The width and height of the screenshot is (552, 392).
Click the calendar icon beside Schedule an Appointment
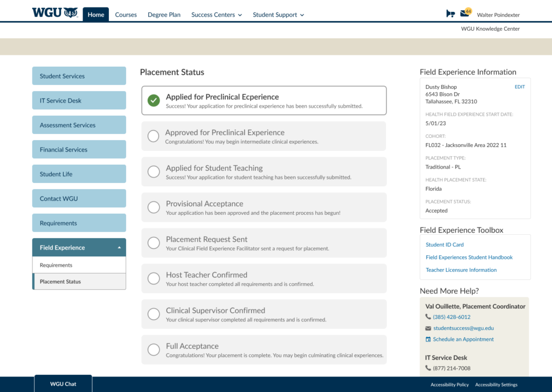pos(428,340)
